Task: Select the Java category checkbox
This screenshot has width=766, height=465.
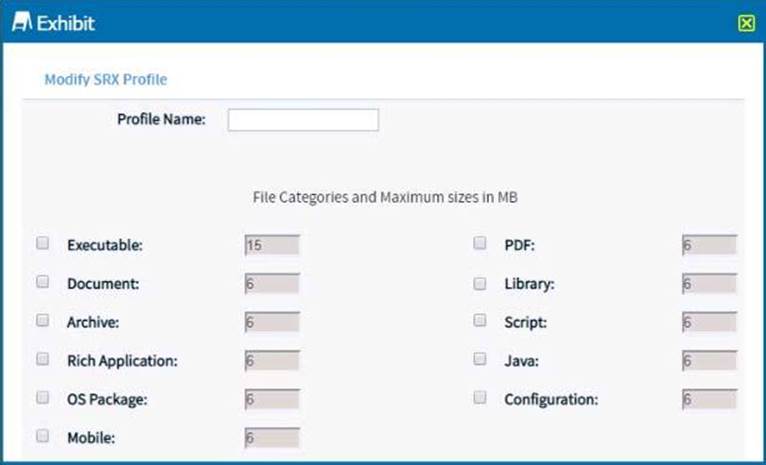Action: point(480,359)
